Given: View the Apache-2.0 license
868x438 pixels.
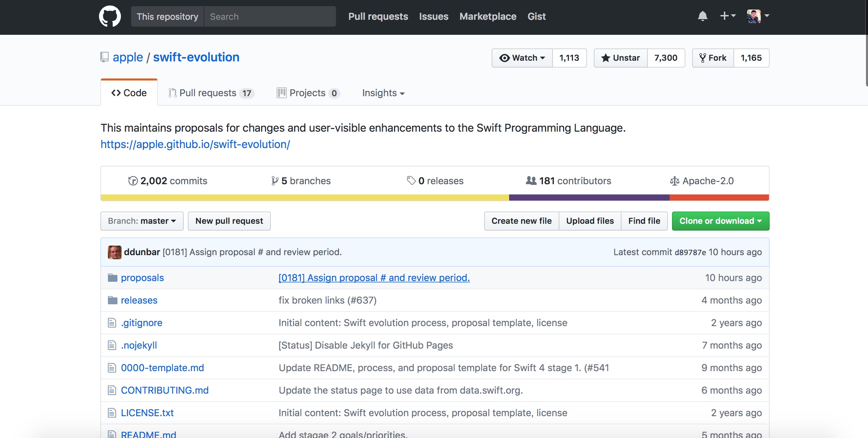Looking at the screenshot, I should (x=702, y=181).
